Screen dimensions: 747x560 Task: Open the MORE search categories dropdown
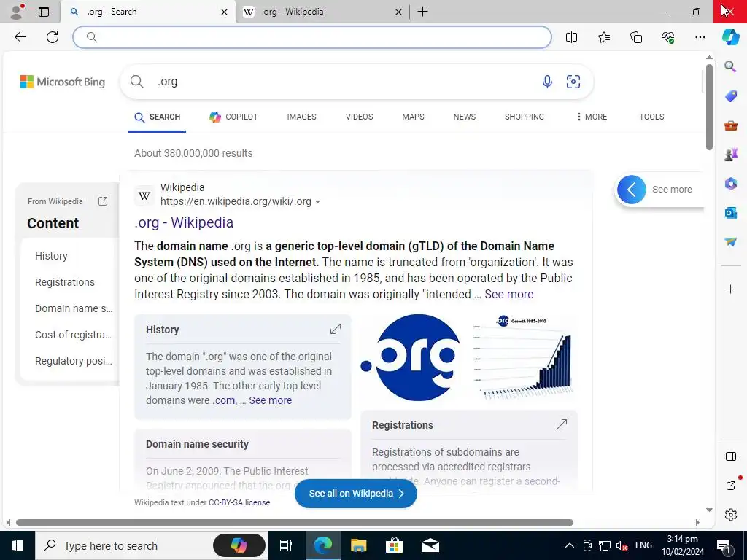click(592, 117)
